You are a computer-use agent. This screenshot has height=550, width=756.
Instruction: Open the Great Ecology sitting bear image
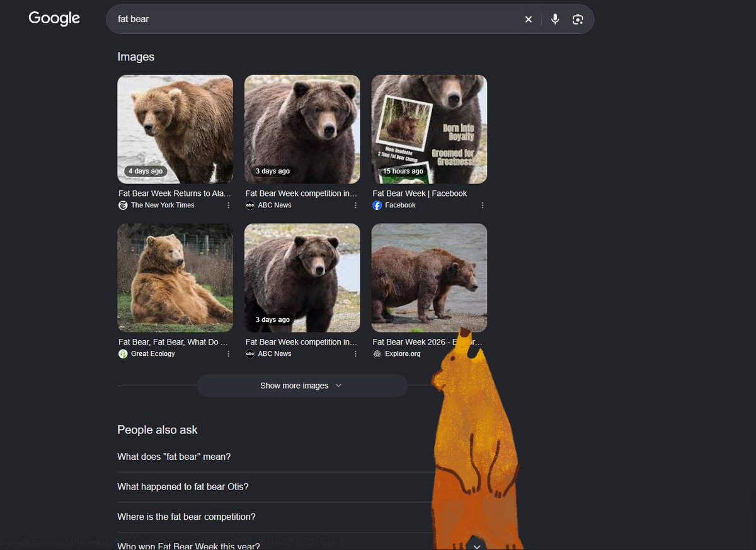[175, 278]
